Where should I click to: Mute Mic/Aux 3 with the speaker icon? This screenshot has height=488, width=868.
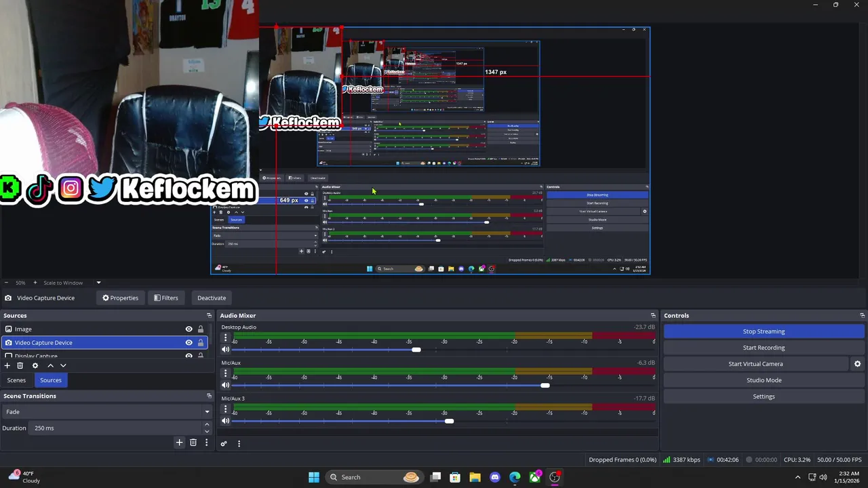[226, 421]
